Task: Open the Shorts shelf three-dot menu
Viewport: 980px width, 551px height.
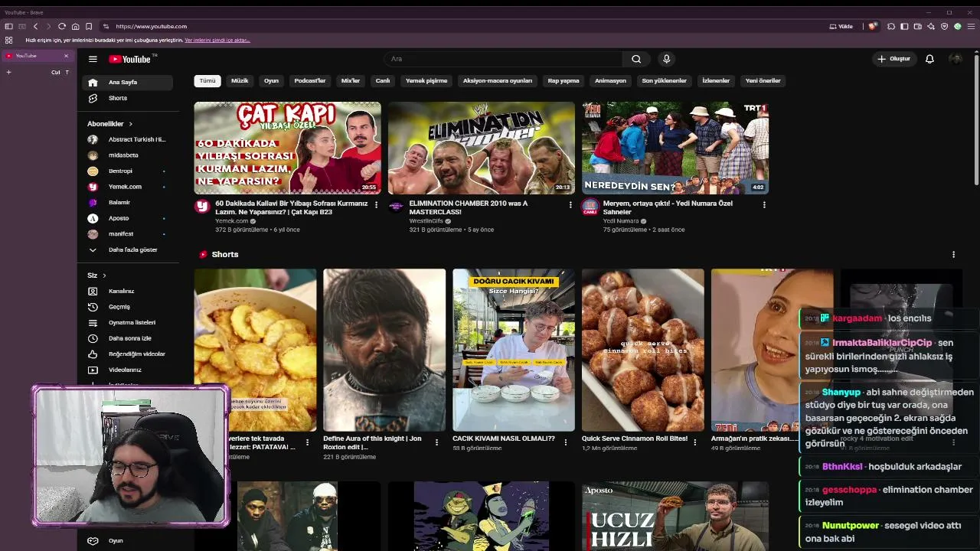Action: (x=953, y=254)
